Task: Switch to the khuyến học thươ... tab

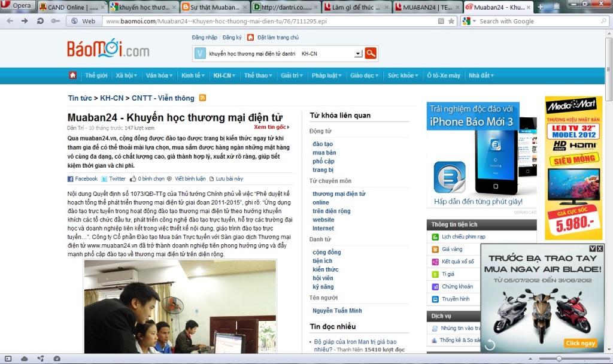Action: point(143,7)
